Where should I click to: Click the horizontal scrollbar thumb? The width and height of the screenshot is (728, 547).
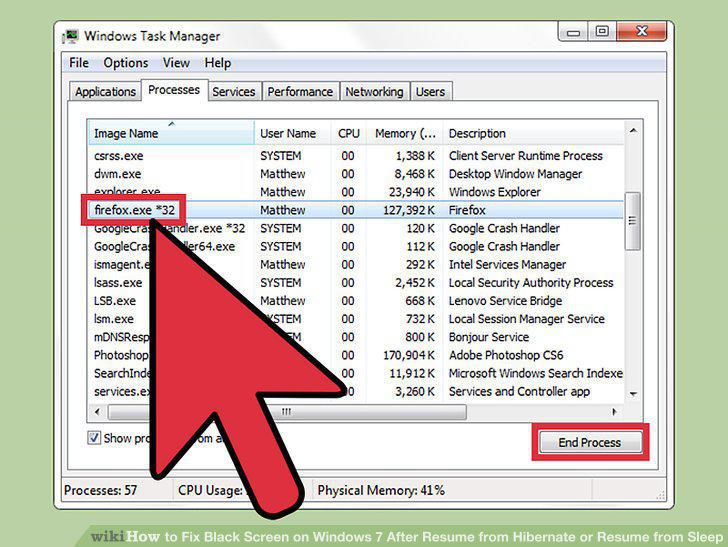click(287, 412)
